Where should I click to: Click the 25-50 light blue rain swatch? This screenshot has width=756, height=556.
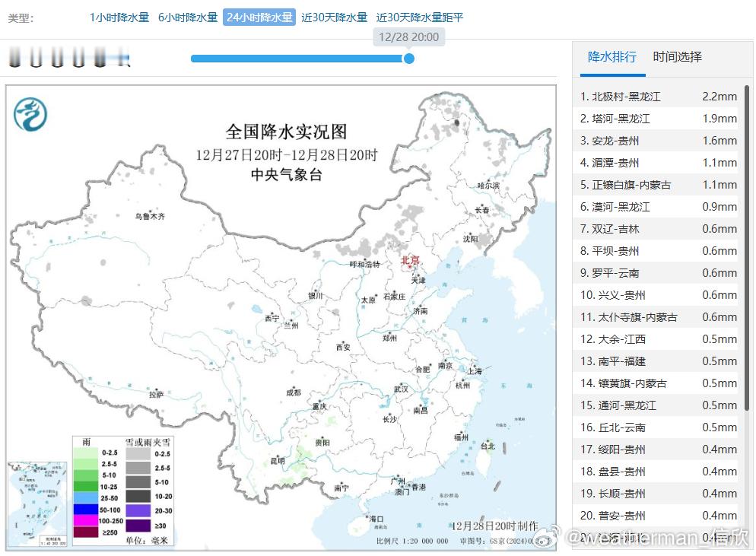click(86, 498)
